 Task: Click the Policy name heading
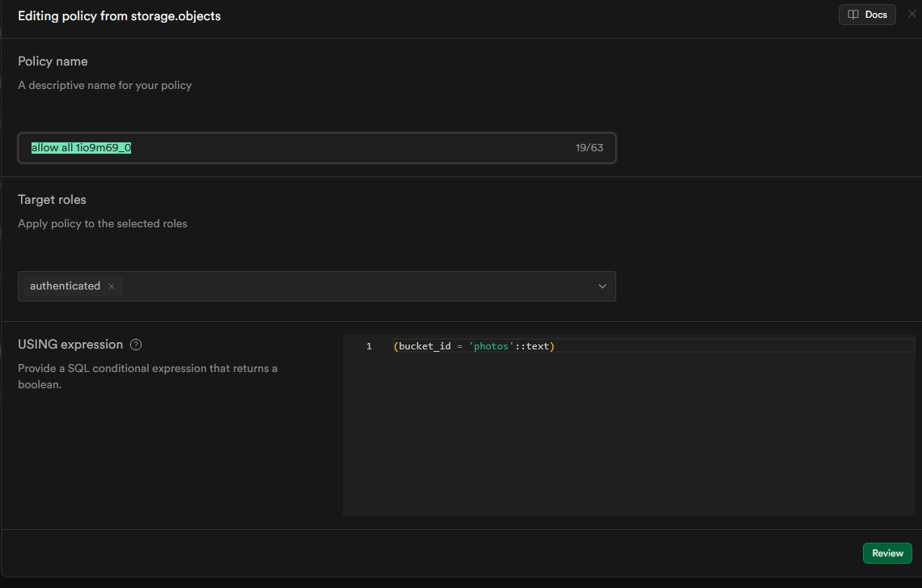53,61
